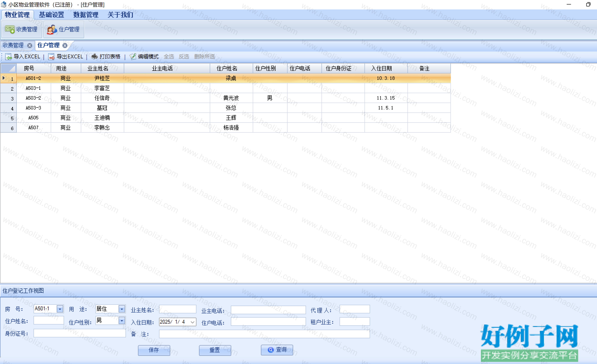Screen dimensions: 597x364
Task: Click the 保存 button
Action: 154,350
